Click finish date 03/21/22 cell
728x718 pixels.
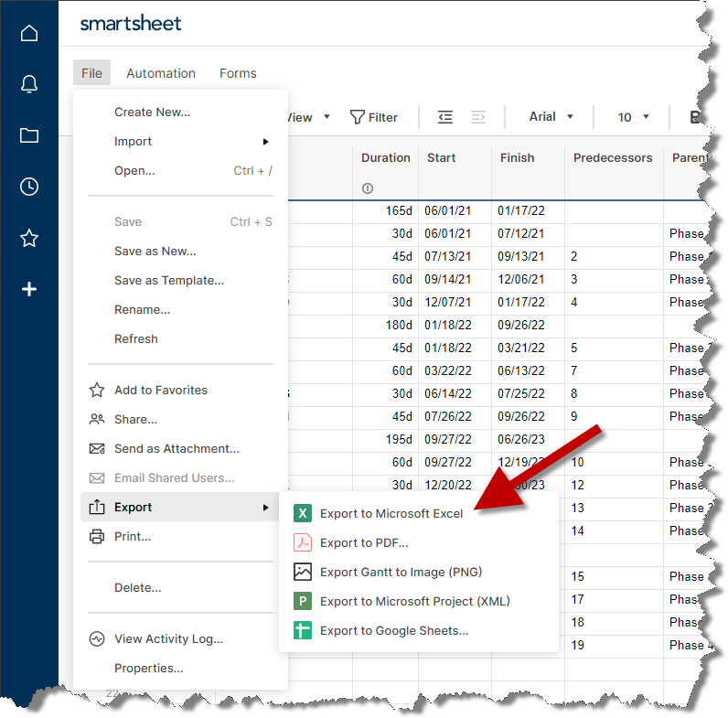click(528, 348)
